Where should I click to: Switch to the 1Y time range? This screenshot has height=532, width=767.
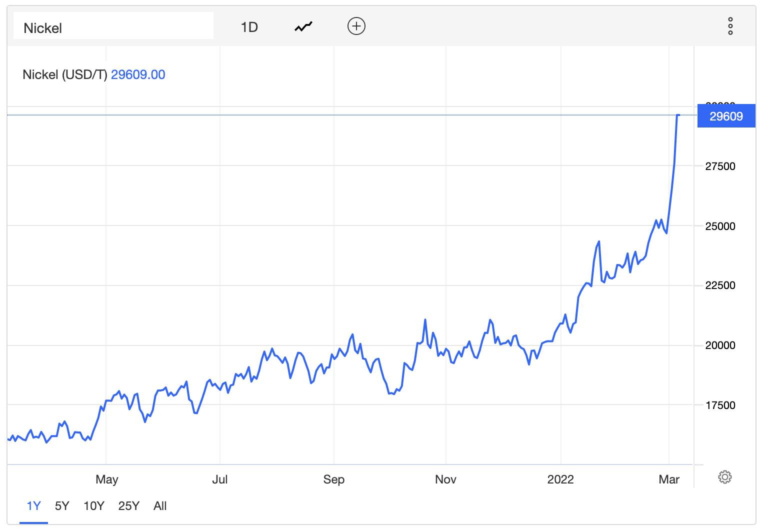tap(33, 506)
